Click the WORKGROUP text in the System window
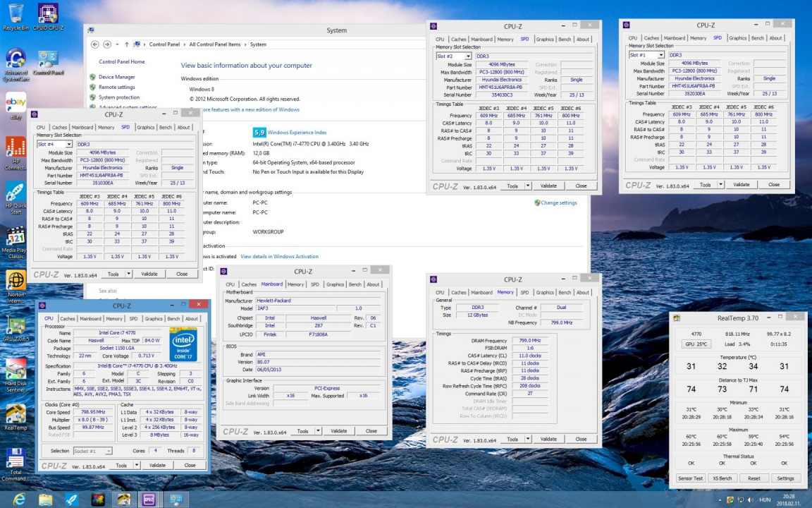 tap(268, 231)
